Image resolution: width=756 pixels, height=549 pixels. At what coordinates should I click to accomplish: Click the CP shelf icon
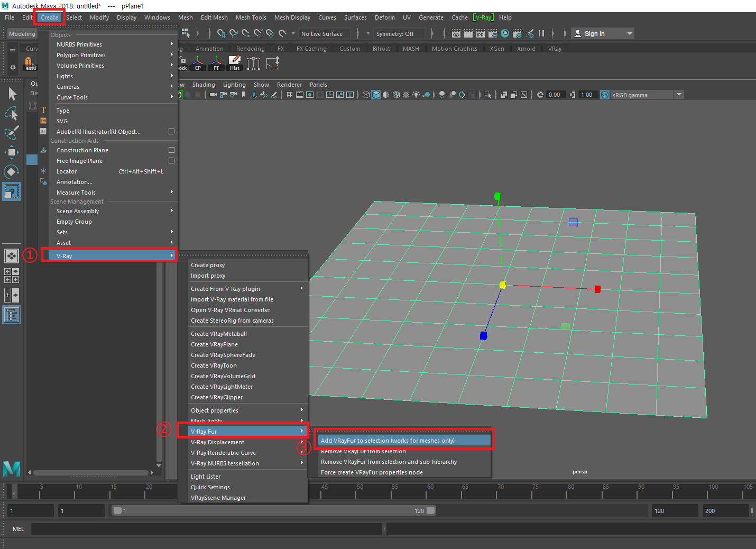click(198, 63)
